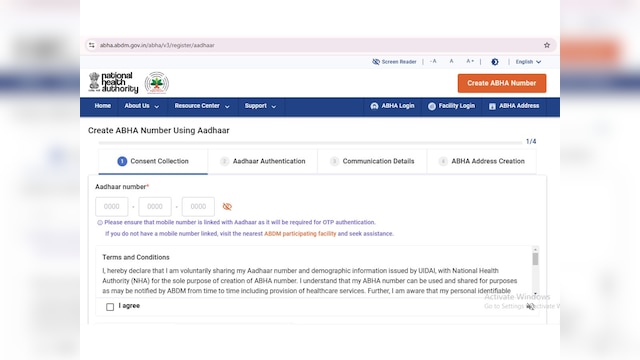This screenshot has height=360, width=640.
Task: Open ABHA Address link
Action: point(514,106)
